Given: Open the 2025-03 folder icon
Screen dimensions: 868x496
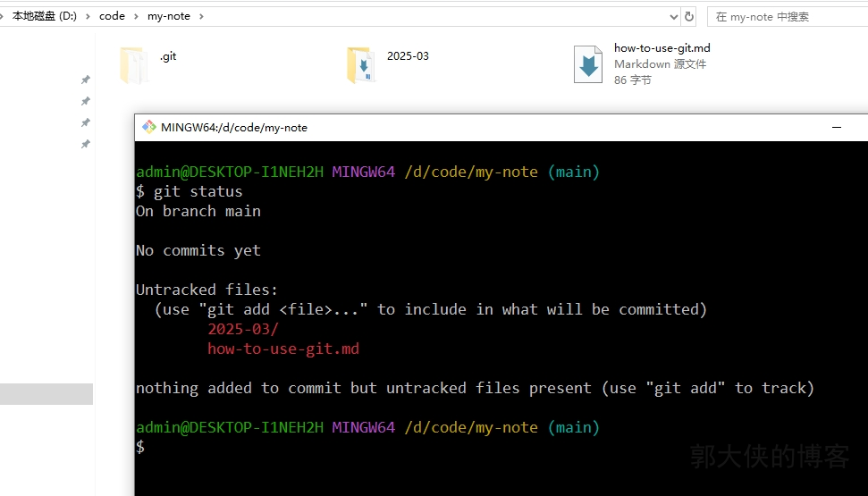Looking at the screenshot, I should point(361,65).
